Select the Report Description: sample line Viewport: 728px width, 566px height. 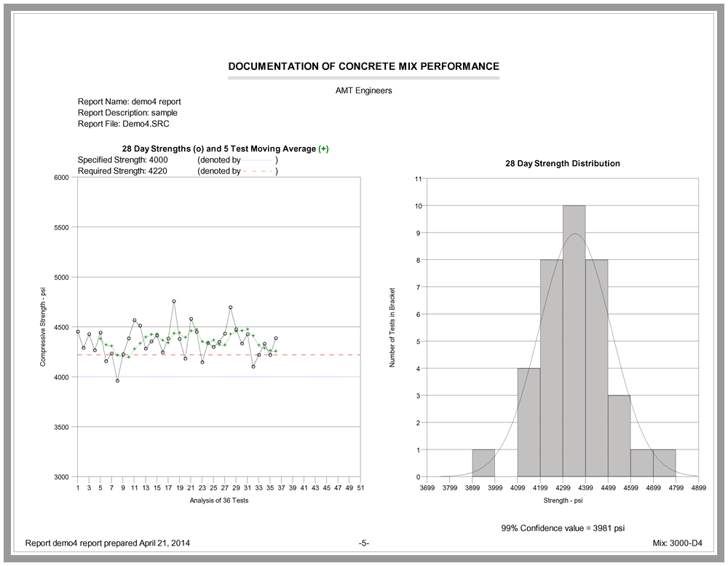127,113
